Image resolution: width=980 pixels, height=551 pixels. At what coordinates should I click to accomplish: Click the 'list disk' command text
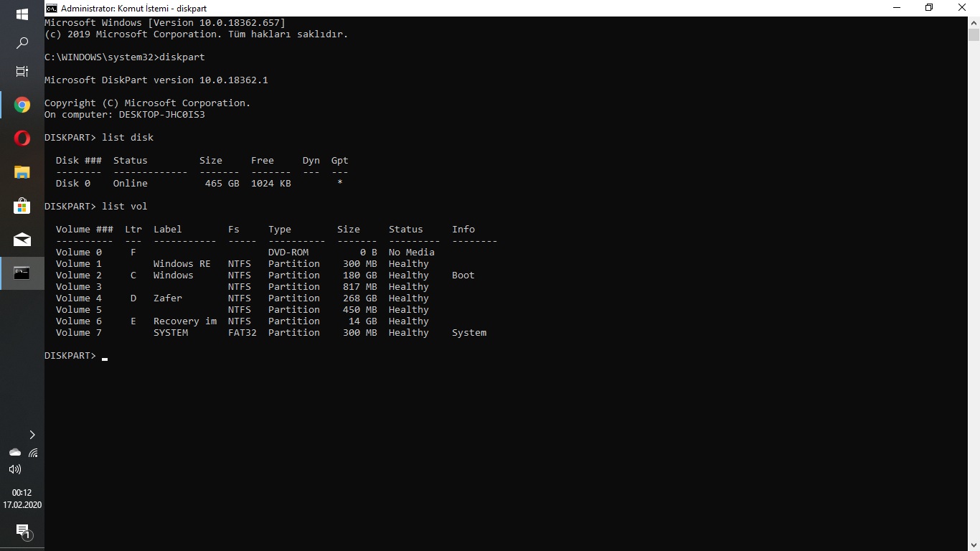[x=128, y=137]
